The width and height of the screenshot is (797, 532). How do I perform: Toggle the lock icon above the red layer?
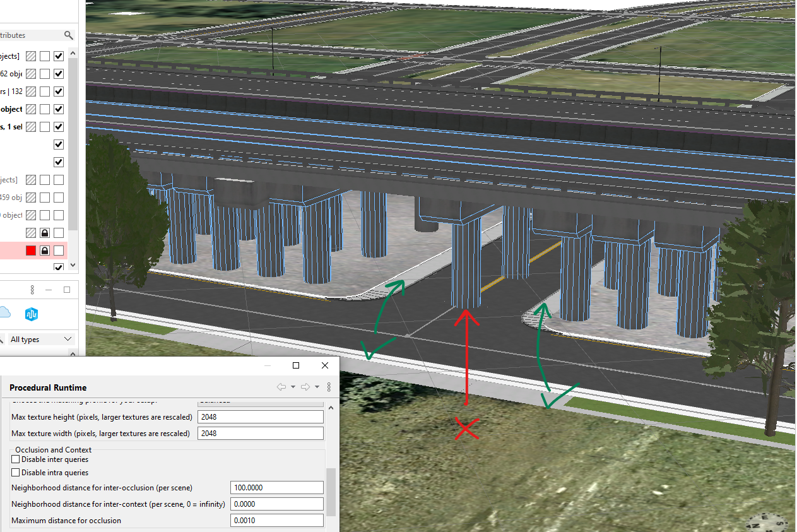point(44,232)
